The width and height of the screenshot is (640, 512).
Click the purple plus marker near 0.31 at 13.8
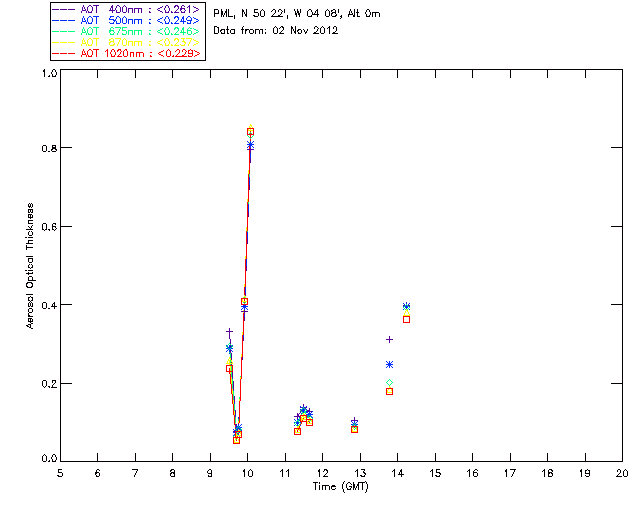(389, 339)
